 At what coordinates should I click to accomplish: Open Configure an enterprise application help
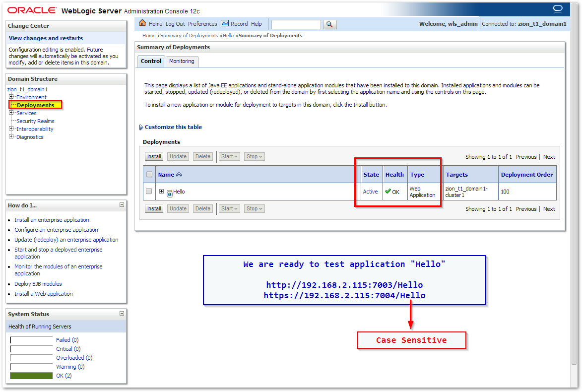56,230
